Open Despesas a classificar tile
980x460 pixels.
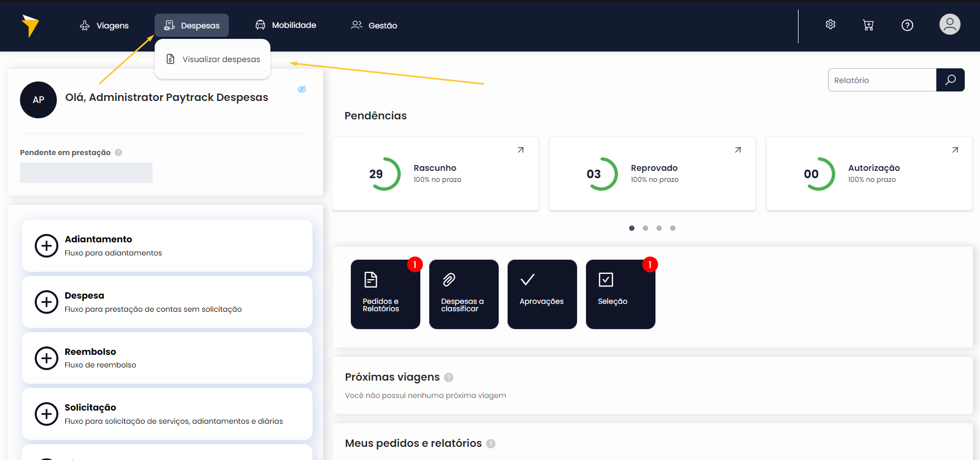pyautogui.click(x=464, y=294)
